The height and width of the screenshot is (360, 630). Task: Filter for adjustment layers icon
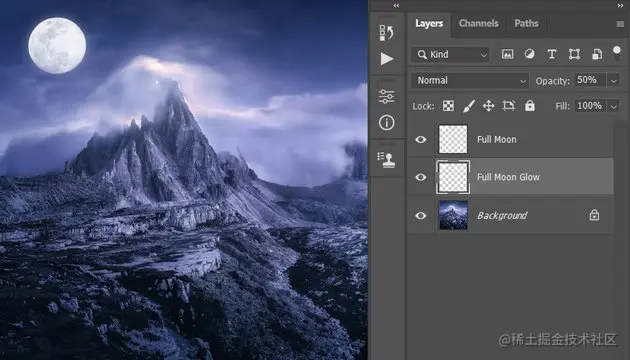click(x=530, y=54)
